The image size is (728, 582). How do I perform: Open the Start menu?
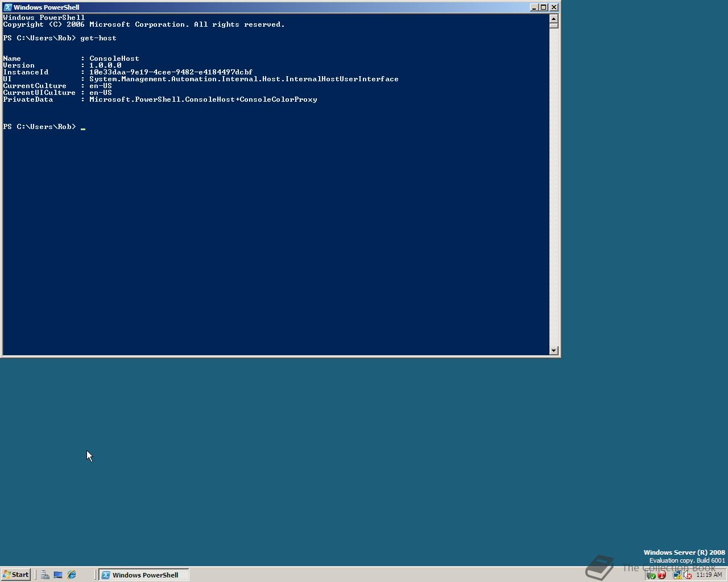pos(15,575)
